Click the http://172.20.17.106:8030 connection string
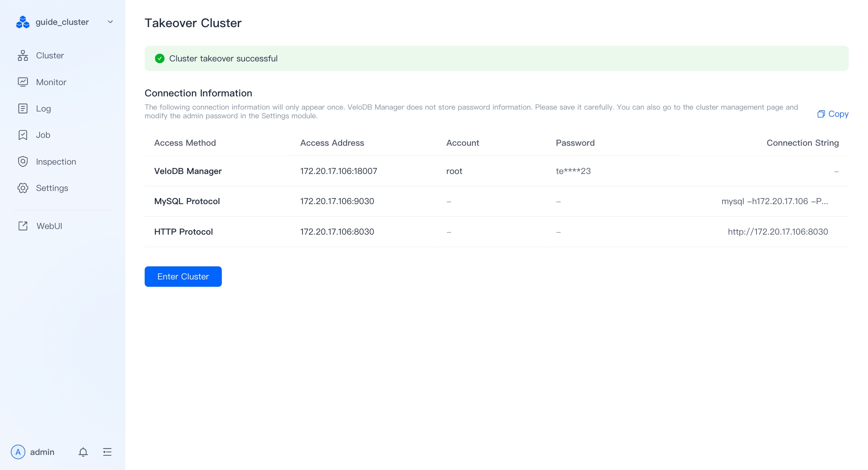Image resolution: width=868 pixels, height=470 pixels. [778, 232]
